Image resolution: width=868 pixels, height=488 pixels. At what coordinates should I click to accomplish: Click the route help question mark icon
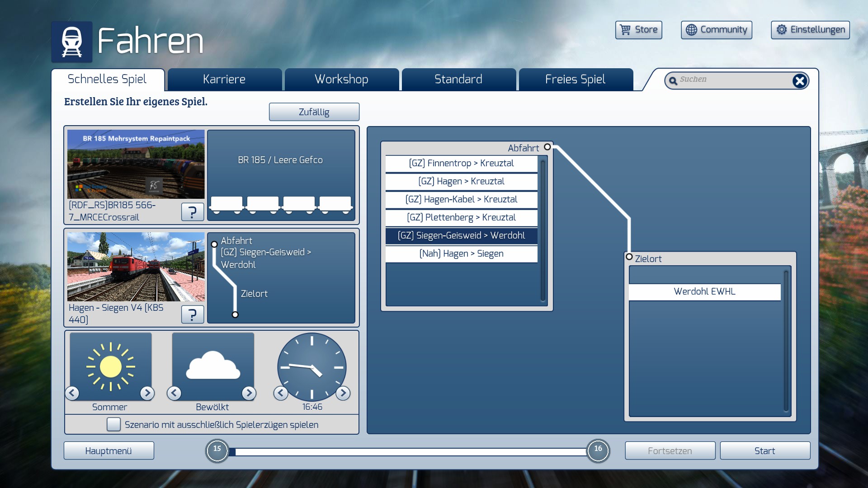click(x=192, y=314)
